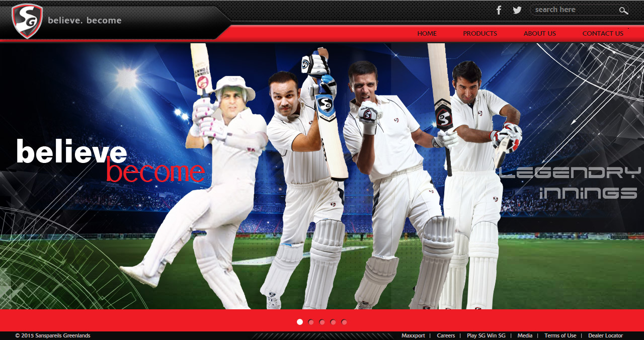Go to the HOME menu item
Viewport: 644px width, 340px height.
click(427, 34)
